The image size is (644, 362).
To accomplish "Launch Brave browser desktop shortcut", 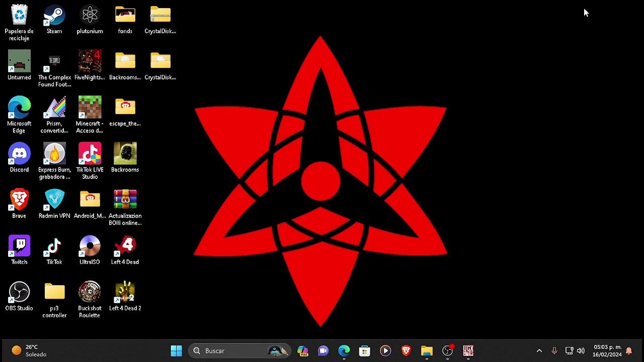I will point(19,200).
